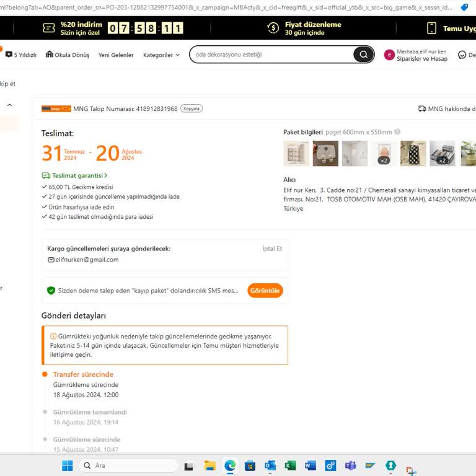476x476 pixels.
Task: Open the blue gears app in taskbar
Action: click(x=330, y=465)
